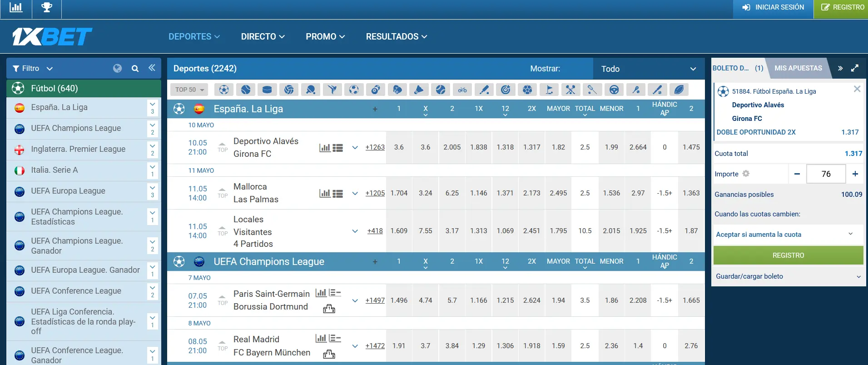Image resolution: width=868 pixels, height=365 pixels.
Task: Select the rugby ball filter icon
Action: pyautogui.click(x=679, y=90)
